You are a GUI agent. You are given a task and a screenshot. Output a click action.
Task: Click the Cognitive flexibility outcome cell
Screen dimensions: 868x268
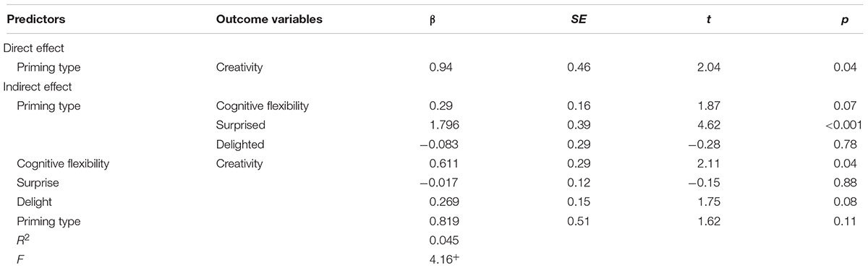coord(263,105)
